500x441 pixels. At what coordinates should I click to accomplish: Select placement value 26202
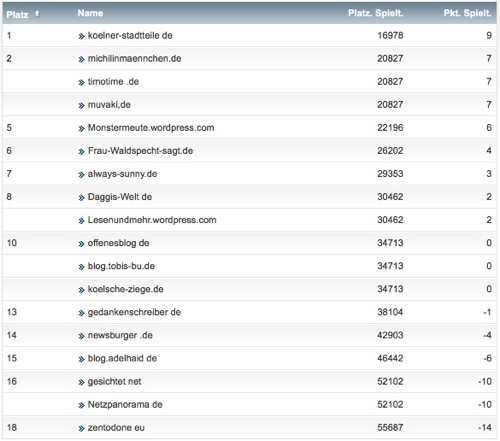click(390, 151)
